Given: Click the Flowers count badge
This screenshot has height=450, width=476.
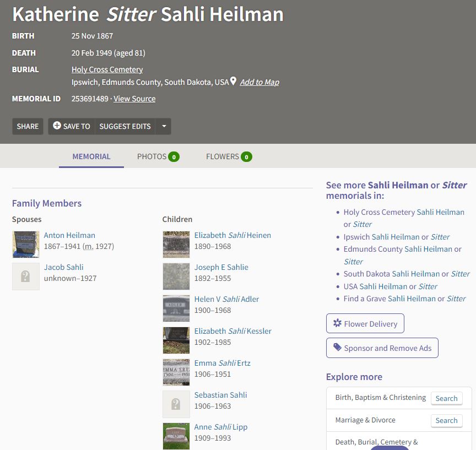Looking at the screenshot, I should coord(246,157).
